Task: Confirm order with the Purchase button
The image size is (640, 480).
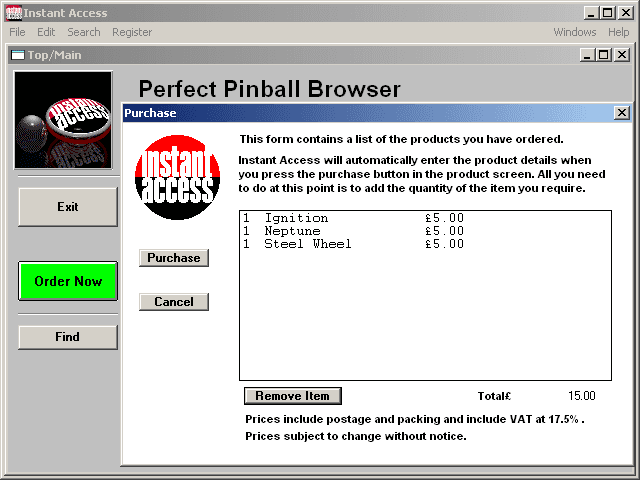Action: pos(174,258)
